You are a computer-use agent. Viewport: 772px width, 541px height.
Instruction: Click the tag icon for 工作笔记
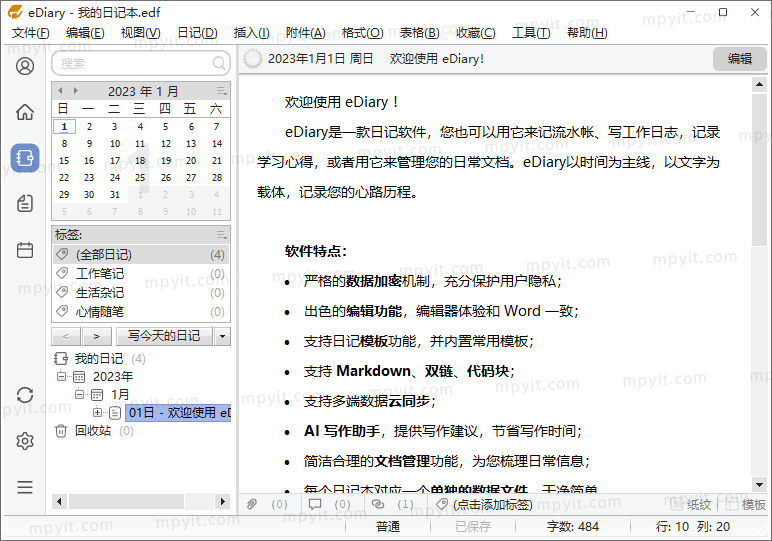(62, 273)
